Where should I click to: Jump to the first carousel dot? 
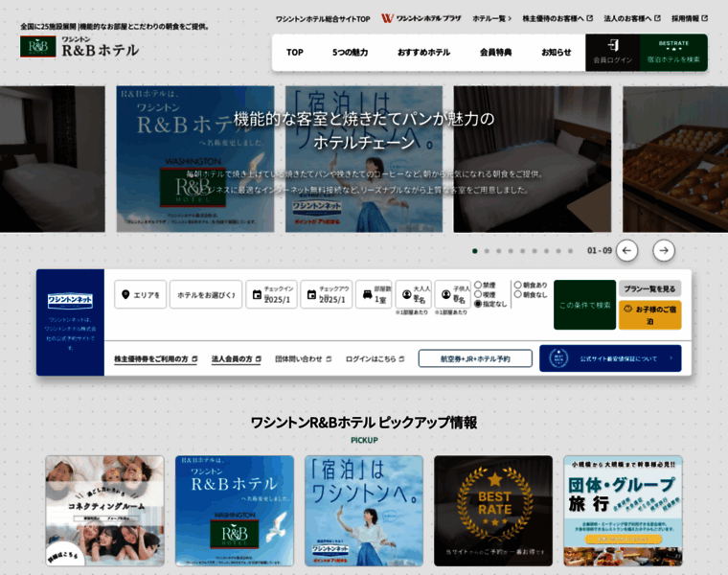click(474, 251)
